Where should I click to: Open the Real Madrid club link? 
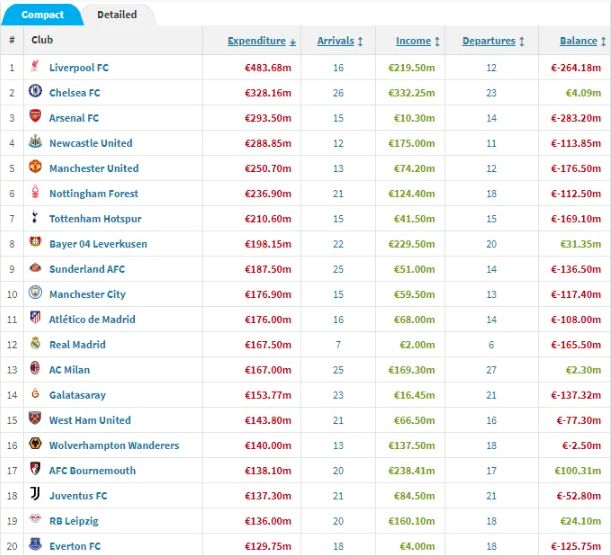pyautogui.click(x=77, y=345)
